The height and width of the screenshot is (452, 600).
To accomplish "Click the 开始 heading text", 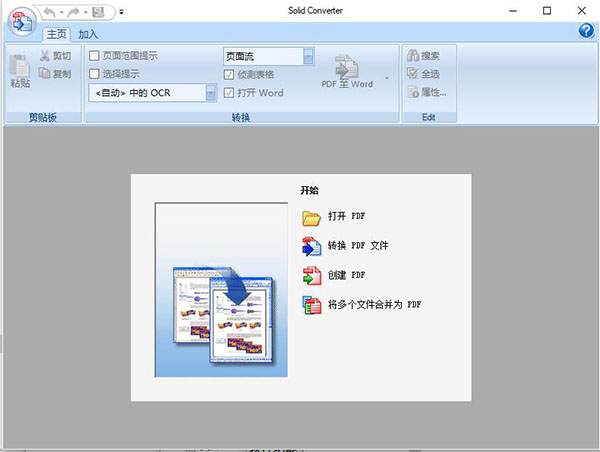I will point(309,190).
